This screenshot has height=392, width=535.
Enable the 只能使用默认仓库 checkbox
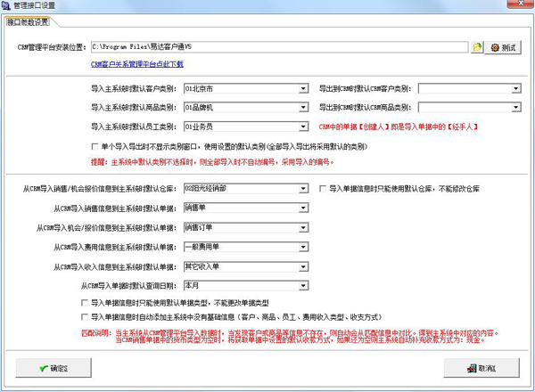[x=324, y=189]
